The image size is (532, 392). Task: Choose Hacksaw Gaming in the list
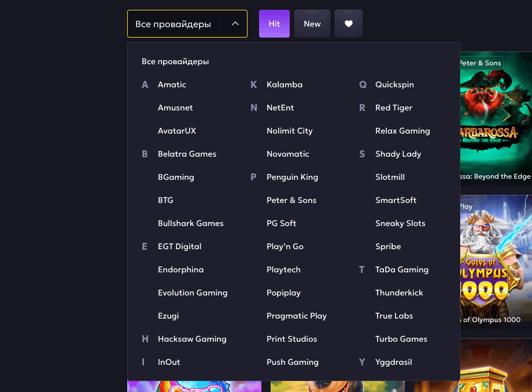(x=192, y=339)
